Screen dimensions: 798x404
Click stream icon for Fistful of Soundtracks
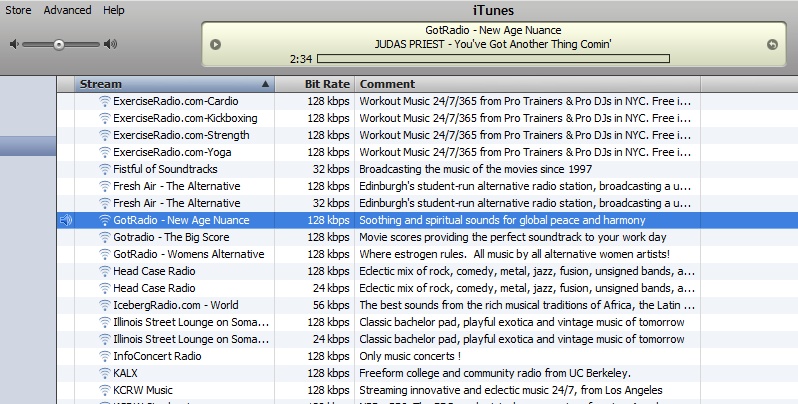point(104,169)
